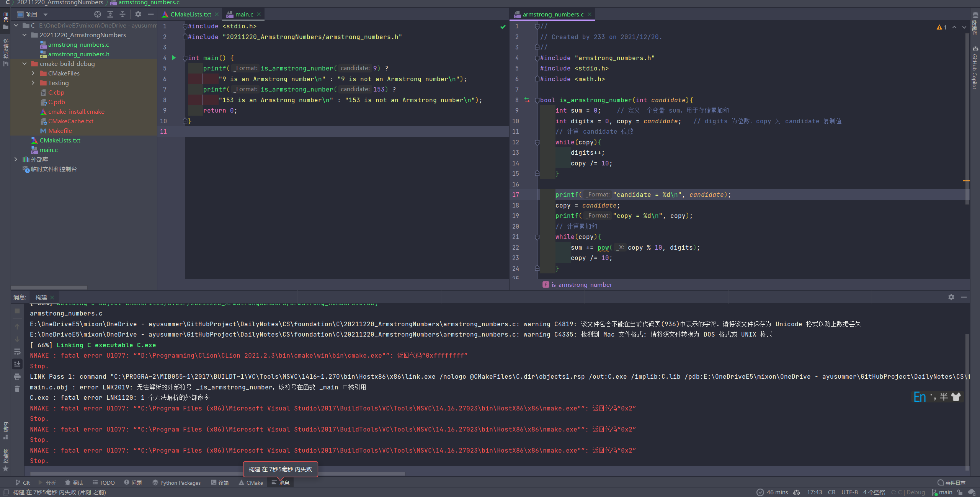
Task: Expand the Testing folder
Action: [33, 83]
